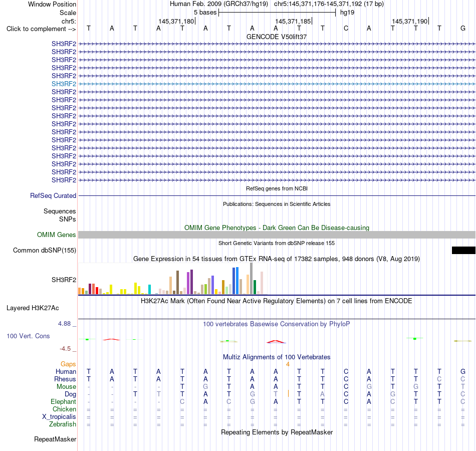Click the '5 bases' scale label
Image resolution: width=476 pixels, height=451 pixels.
(x=205, y=13)
